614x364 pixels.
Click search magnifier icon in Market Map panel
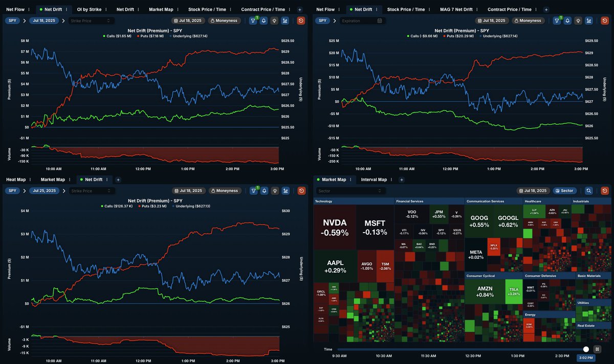589,191
